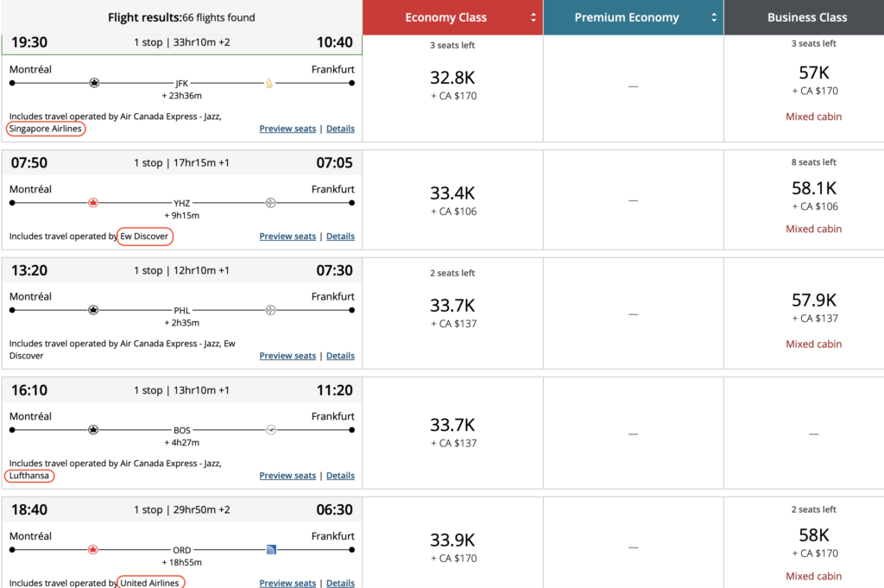Viewport: 884px width, 588px height.
Task: Click the Air Canada Express icon on the BOS route
Action: point(94,429)
